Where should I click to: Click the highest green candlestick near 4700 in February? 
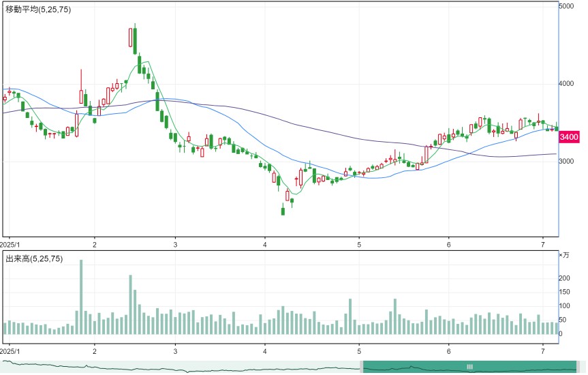coord(135,39)
